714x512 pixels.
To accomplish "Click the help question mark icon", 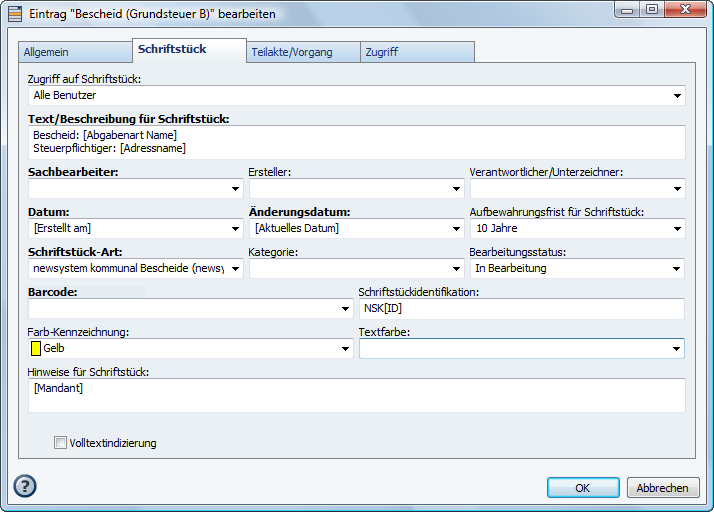I will click(25, 486).
